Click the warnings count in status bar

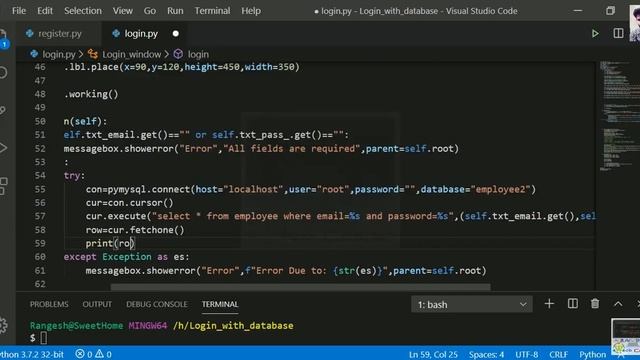[x=104, y=354]
